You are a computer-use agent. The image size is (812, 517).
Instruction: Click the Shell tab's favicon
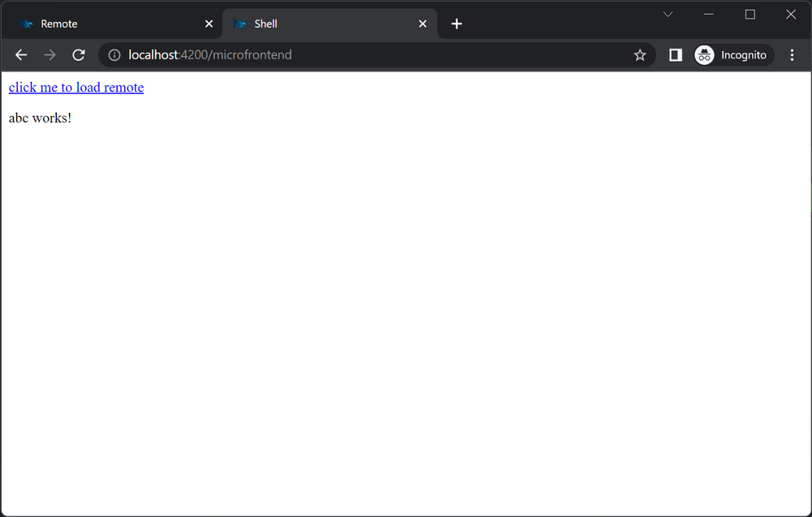click(x=240, y=24)
